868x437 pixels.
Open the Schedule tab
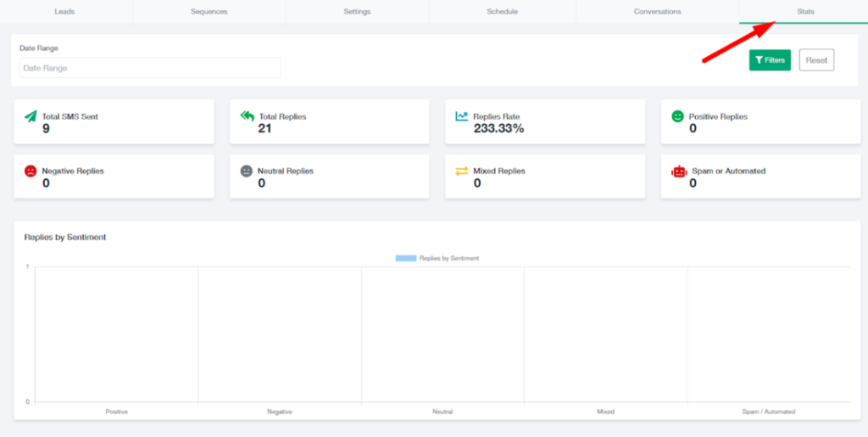(502, 12)
